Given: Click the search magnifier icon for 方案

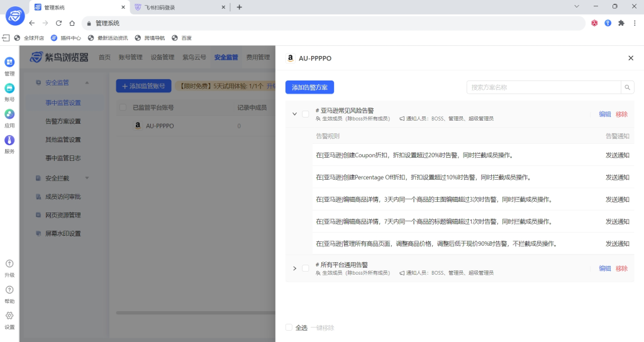Looking at the screenshot, I should pos(628,87).
